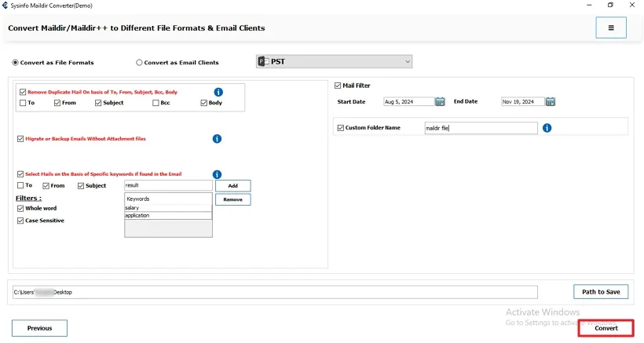Click info icon next to Migrate Without Attachment
Image resolution: width=644 pixels, height=343 pixels.
pos(217,139)
